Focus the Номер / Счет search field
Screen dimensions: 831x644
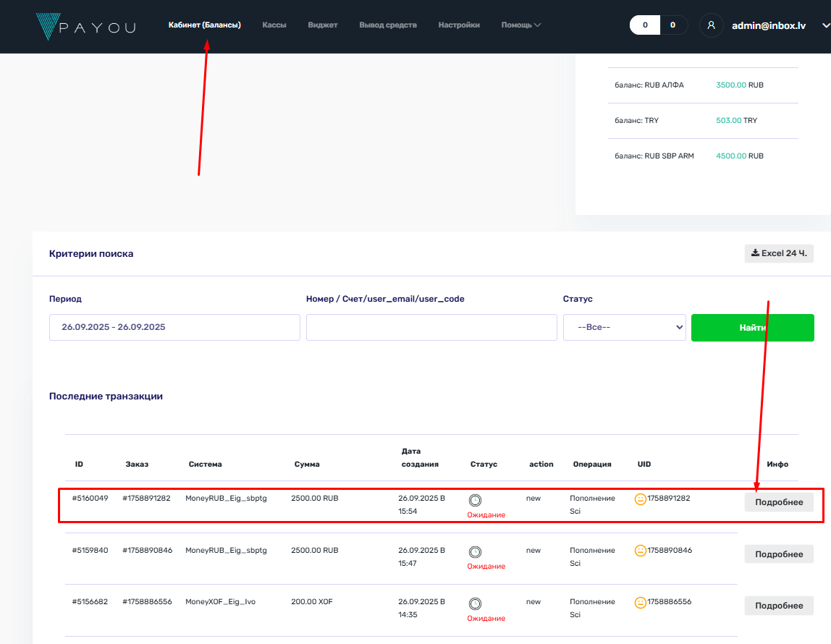[x=431, y=327]
